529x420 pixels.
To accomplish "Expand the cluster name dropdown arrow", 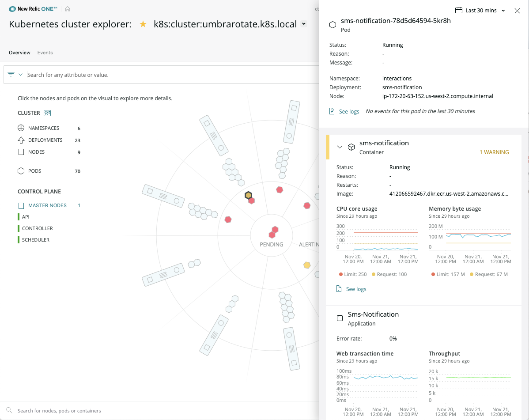I will click(304, 24).
